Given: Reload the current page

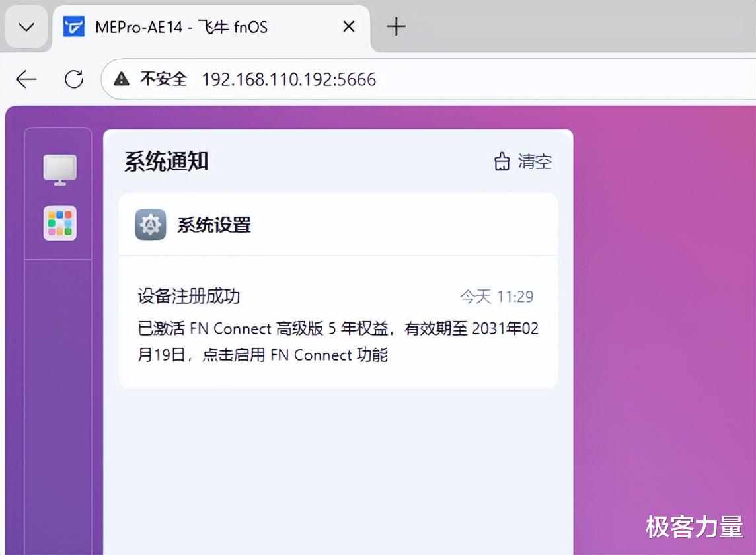Looking at the screenshot, I should click(x=74, y=79).
